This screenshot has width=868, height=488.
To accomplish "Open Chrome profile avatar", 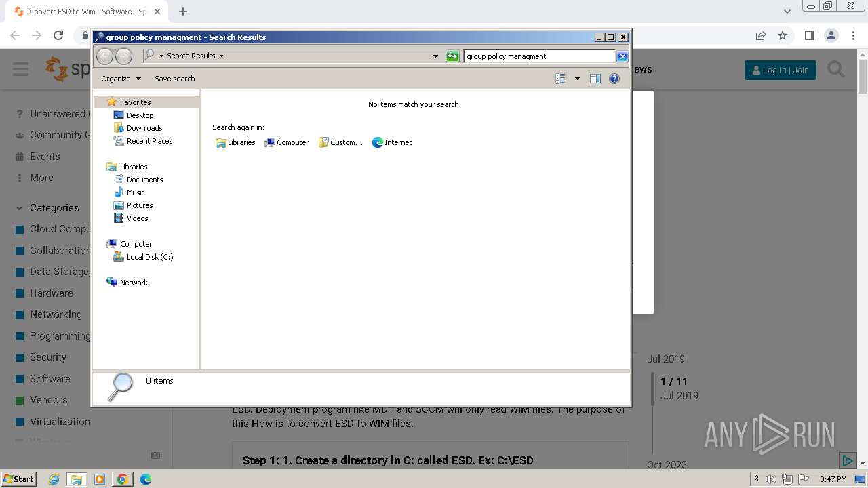I will pos(831,35).
